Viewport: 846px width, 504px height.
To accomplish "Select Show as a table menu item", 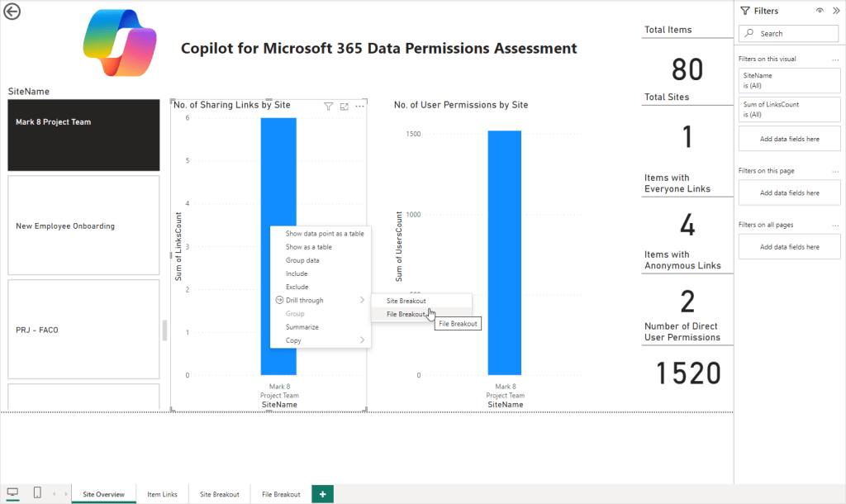I will [x=309, y=247].
